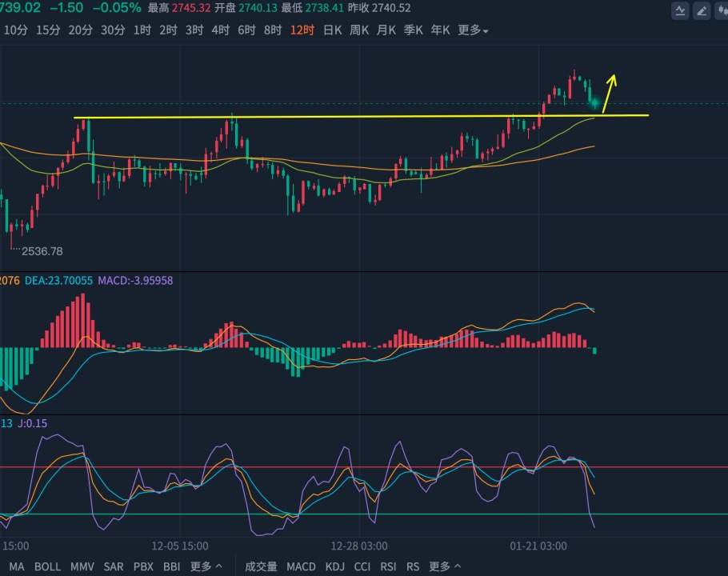728x576 pixels.
Task: Switch to the 15分 timeframe
Action: pos(48,30)
